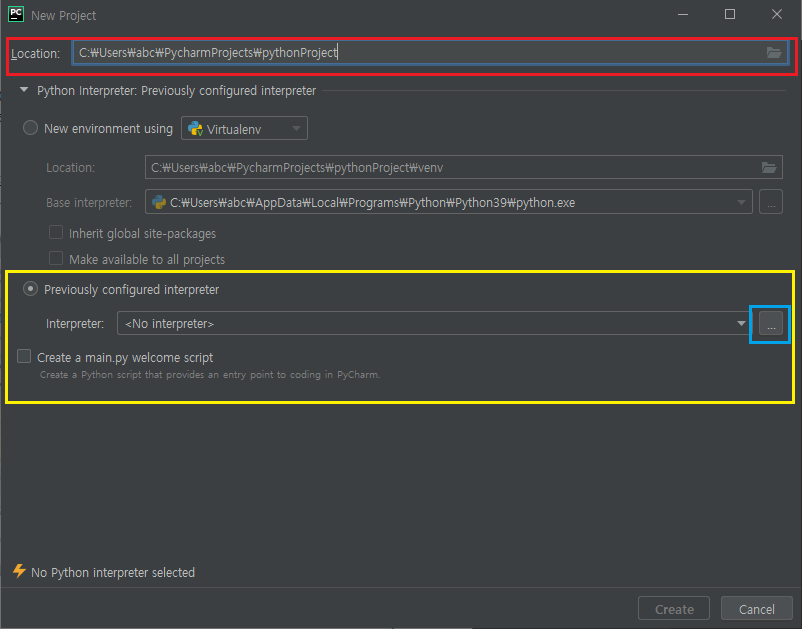Select New environment using radio button
The height and width of the screenshot is (629, 802).
tap(31, 127)
